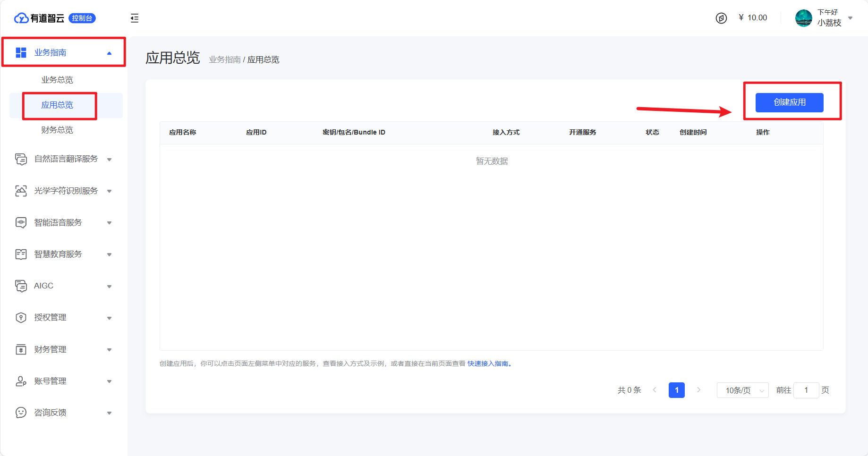The image size is (868, 456).
Task: Open the 咨询反馈 feedback icon
Action: [20, 412]
